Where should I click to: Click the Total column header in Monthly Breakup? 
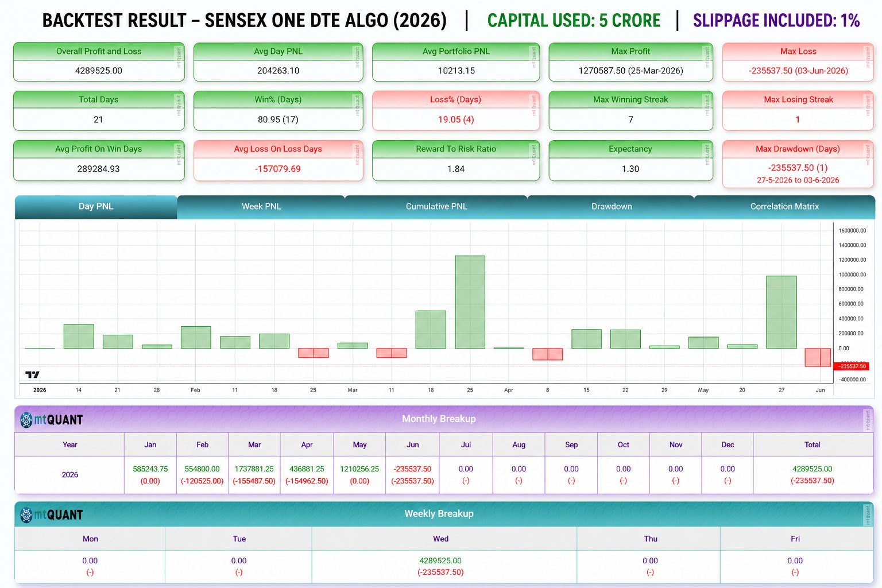point(813,444)
